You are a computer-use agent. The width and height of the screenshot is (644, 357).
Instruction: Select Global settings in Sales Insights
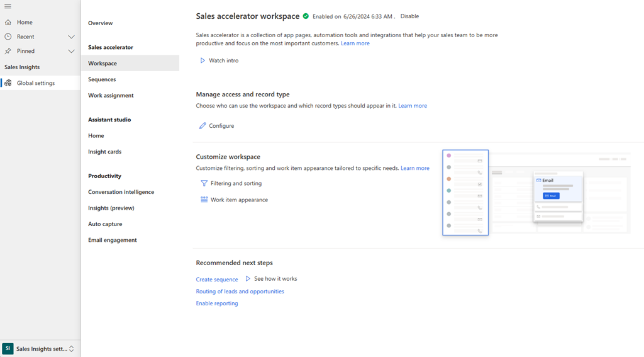click(40, 83)
